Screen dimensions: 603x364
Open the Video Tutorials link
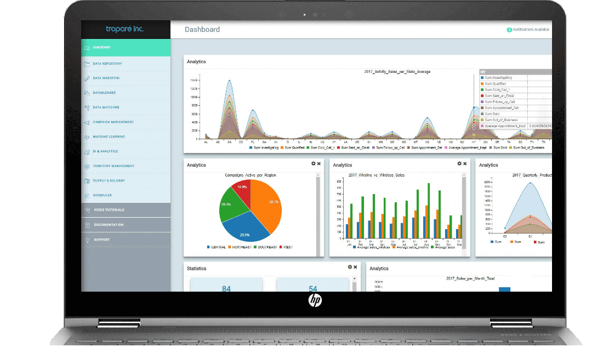tap(109, 210)
